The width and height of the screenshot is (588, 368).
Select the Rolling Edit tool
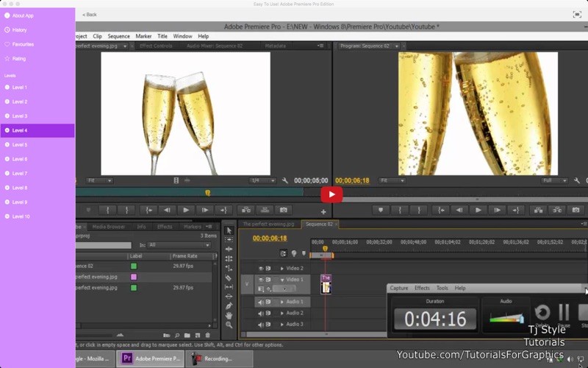(229, 258)
